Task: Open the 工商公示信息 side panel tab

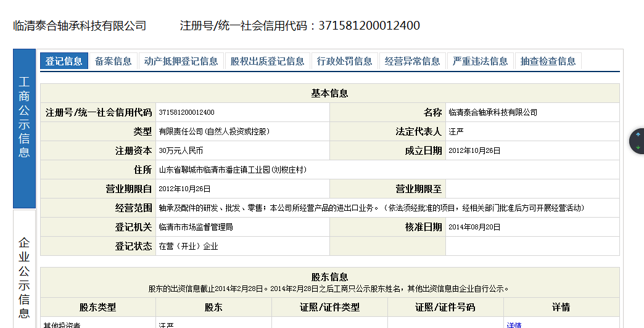Action: [24, 117]
